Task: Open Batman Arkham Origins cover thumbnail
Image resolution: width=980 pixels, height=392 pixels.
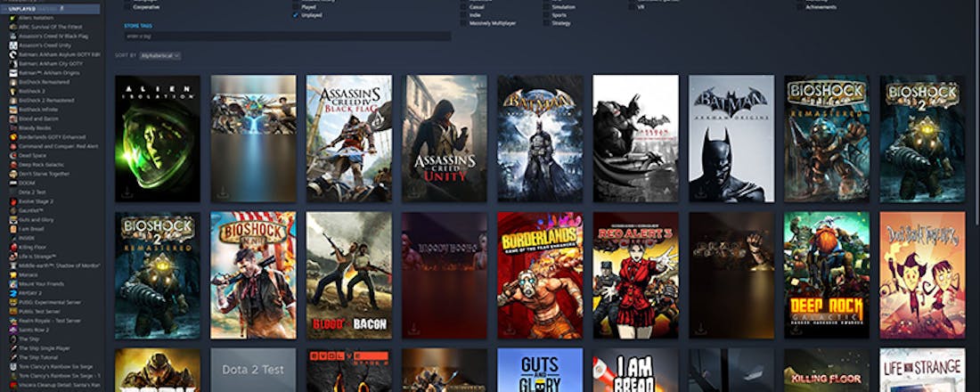Action: pyautogui.click(x=731, y=138)
